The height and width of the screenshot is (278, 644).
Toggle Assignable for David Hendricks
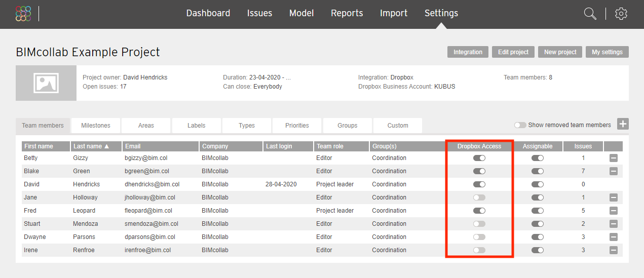tap(538, 184)
